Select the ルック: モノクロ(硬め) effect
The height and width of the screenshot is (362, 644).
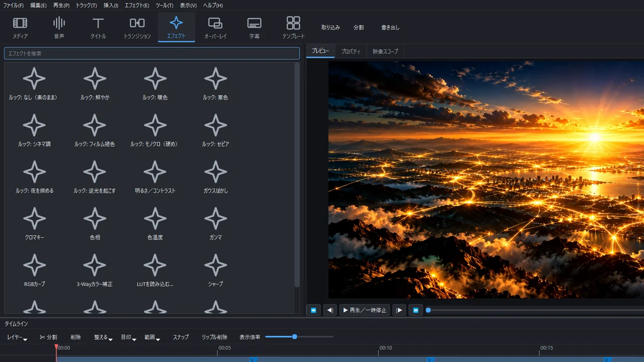coord(155,131)
